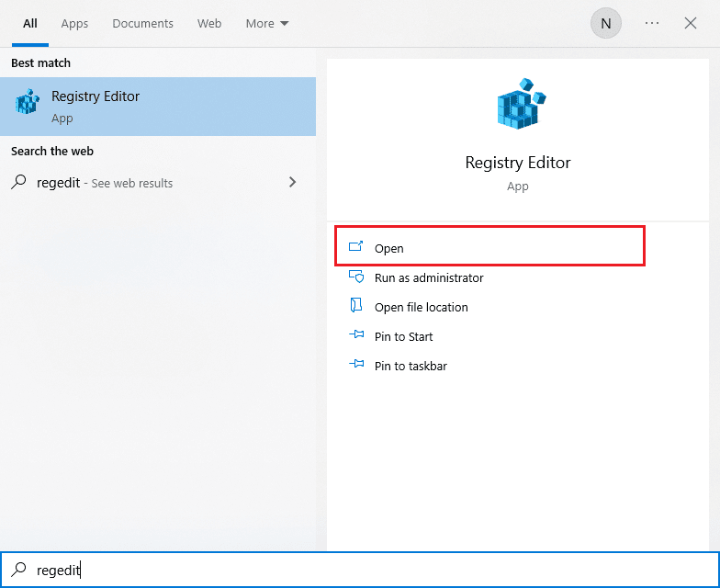Switch to the All search tab
Screen dimensions: 720x588
coord(30,24)
